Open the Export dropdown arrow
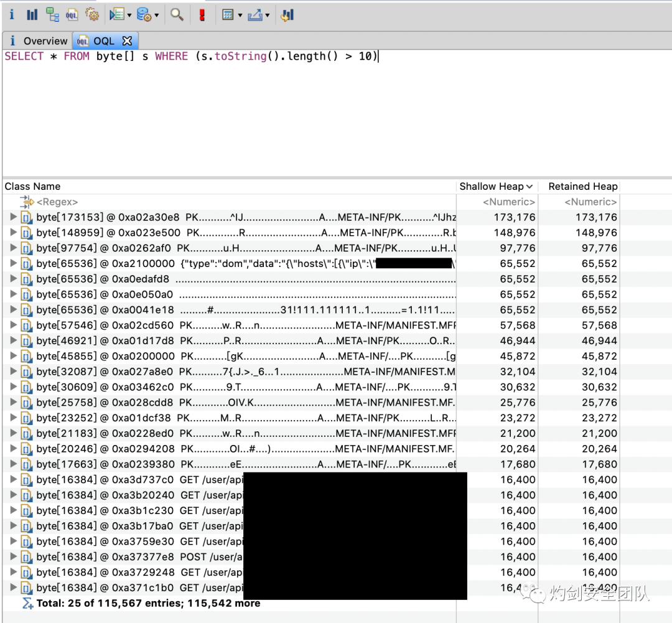The height and width of the screenshot is (623, 672). (x=268, y=16)
